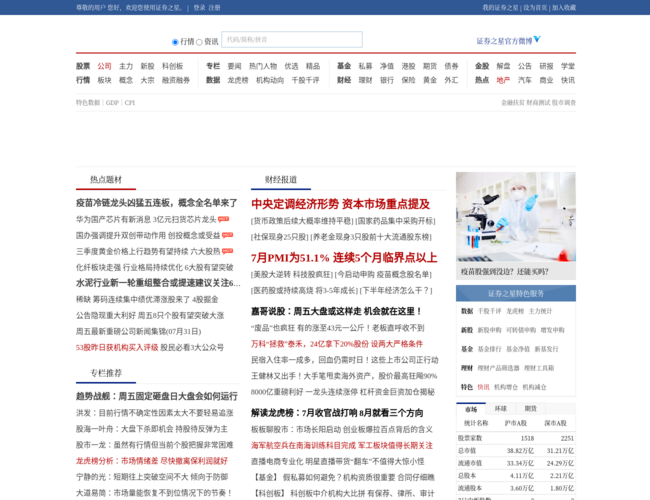Open the 公司 navigation item
This screenshot has width=650, height=500.
[104, 66]
